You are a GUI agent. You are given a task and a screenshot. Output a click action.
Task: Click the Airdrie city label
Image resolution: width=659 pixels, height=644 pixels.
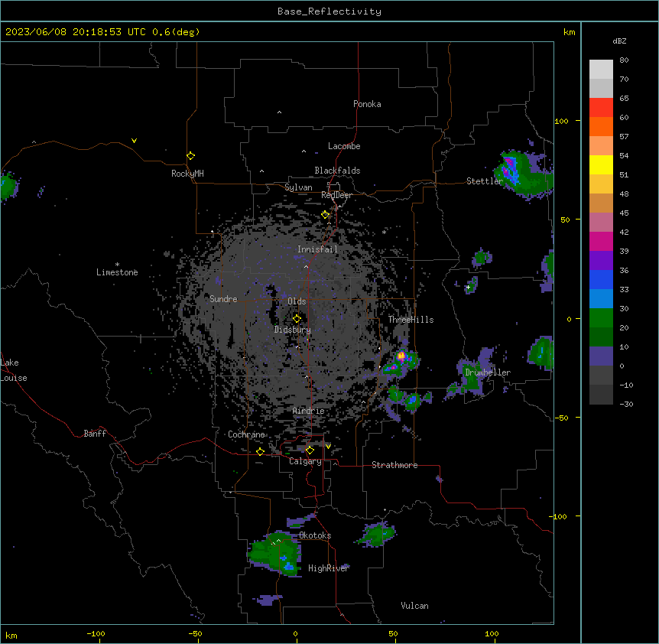coord(308,411)
